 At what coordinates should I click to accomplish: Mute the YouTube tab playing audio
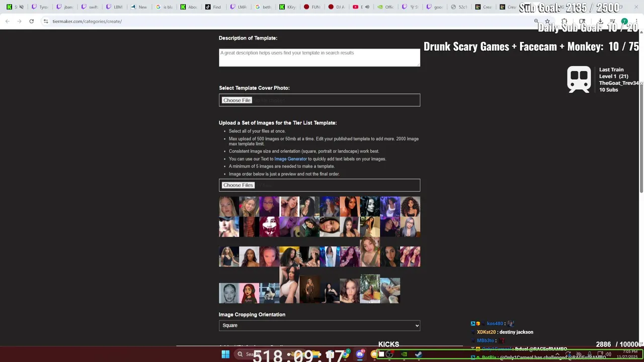[x=367, y=7]
